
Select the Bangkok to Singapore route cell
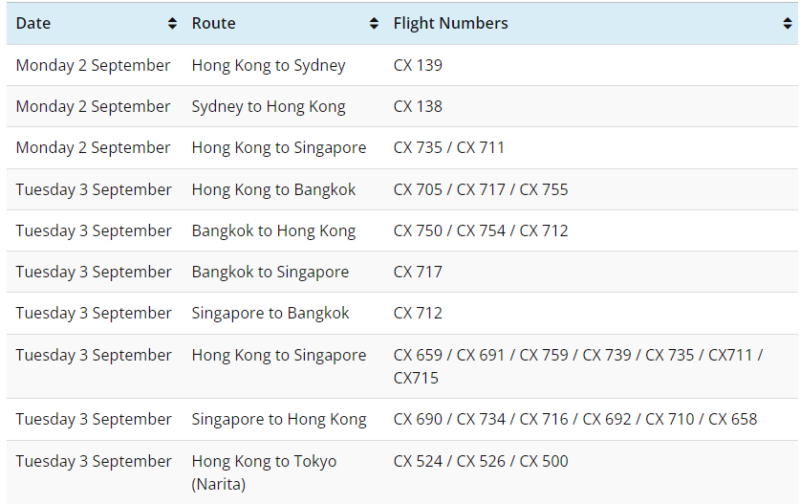point(270,272)
